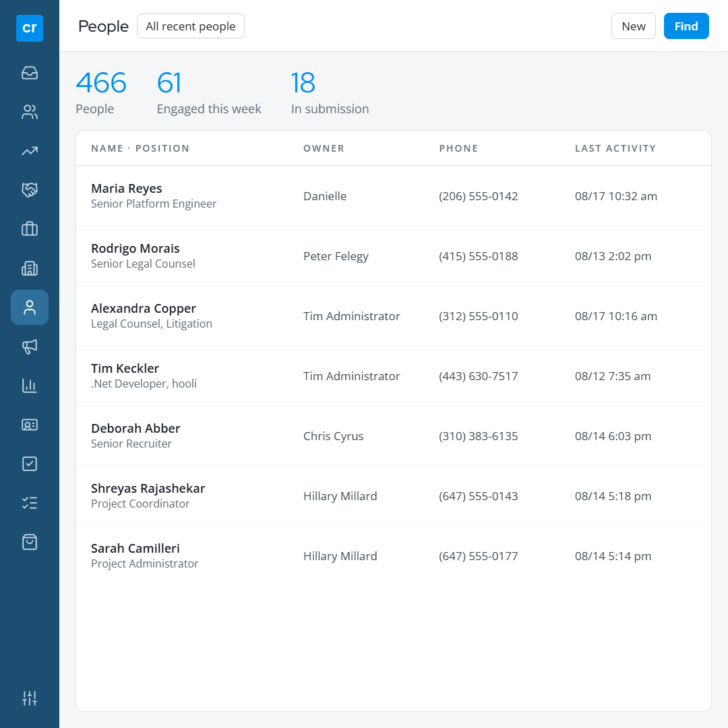Click last activity 08/12 7:35 am
Screen dimensions: 728x728
click(x=612, y=376)
